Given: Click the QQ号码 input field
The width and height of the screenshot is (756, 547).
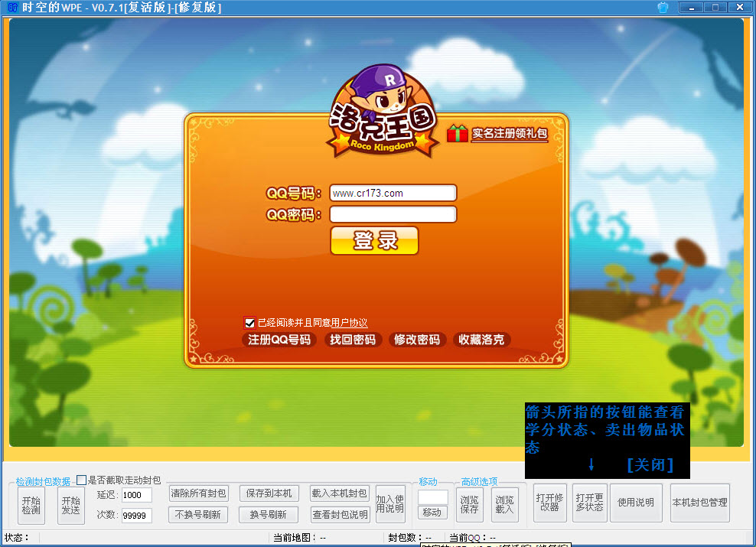Looking at the screenshot, I should pyautogui.click(x=393, y=193).
